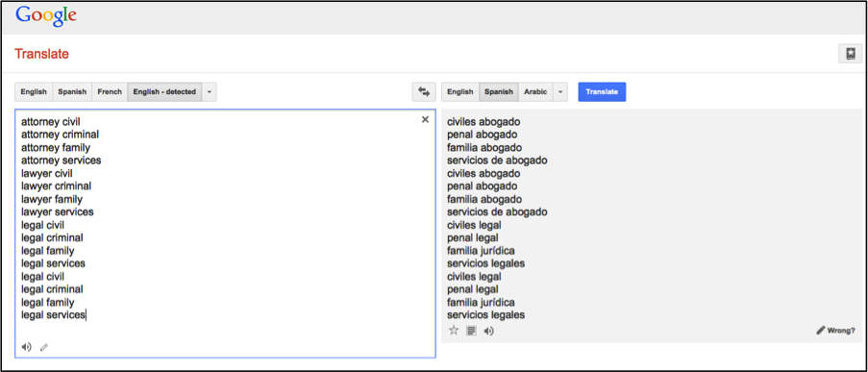
Task: Click the swap languages arrows icon
Action: point(424,92)
